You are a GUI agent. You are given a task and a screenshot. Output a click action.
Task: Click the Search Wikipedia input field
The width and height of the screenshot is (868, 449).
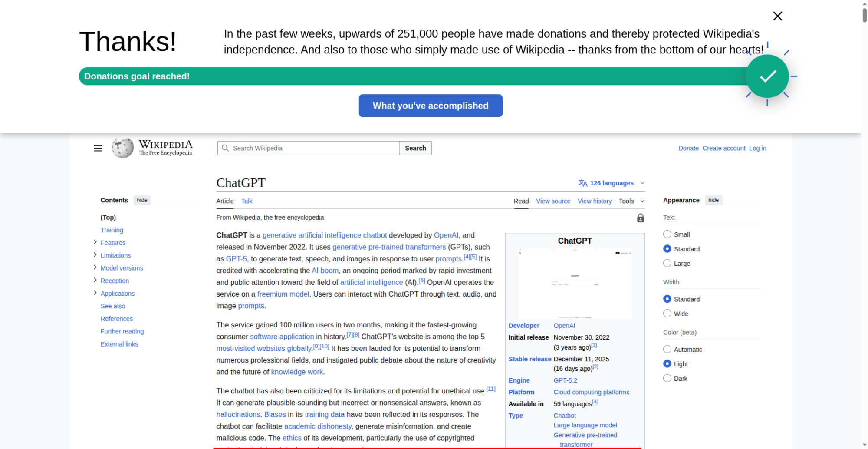click(315, 148)
